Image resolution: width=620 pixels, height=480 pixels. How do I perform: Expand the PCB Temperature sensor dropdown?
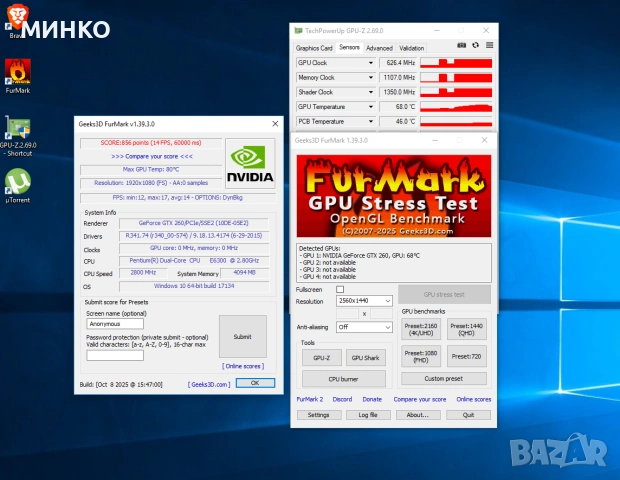[370, 121]
